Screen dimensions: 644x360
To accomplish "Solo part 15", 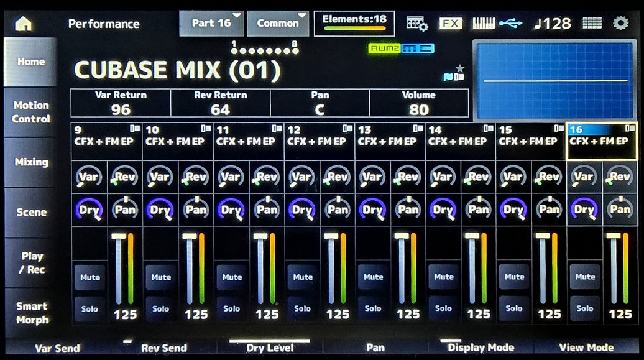I will [514, 308].
